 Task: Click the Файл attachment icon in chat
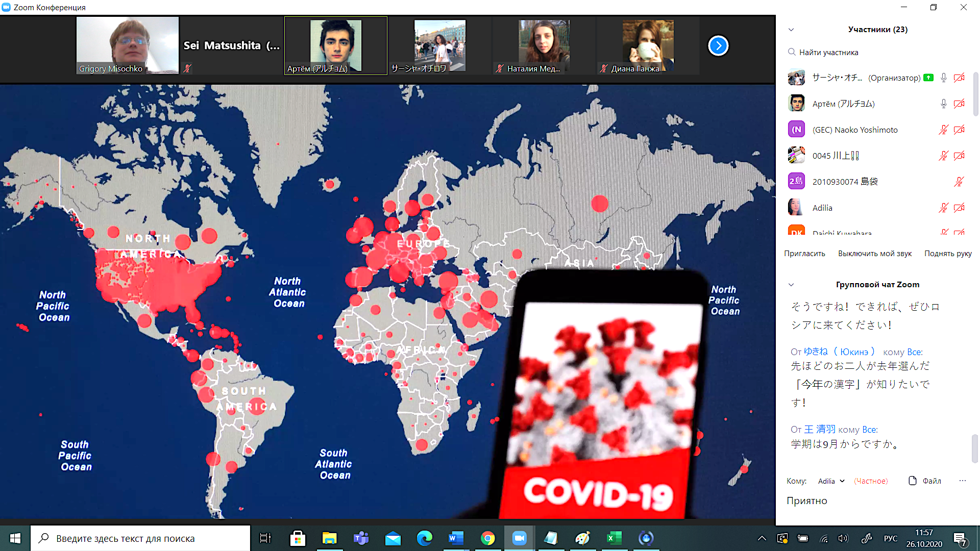point(913,481)
